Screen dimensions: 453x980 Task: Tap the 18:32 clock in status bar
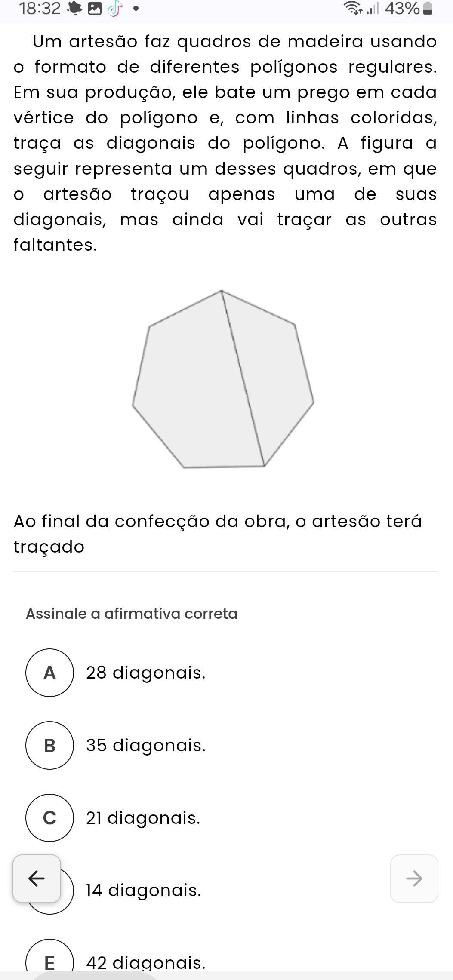coord(40,9)
